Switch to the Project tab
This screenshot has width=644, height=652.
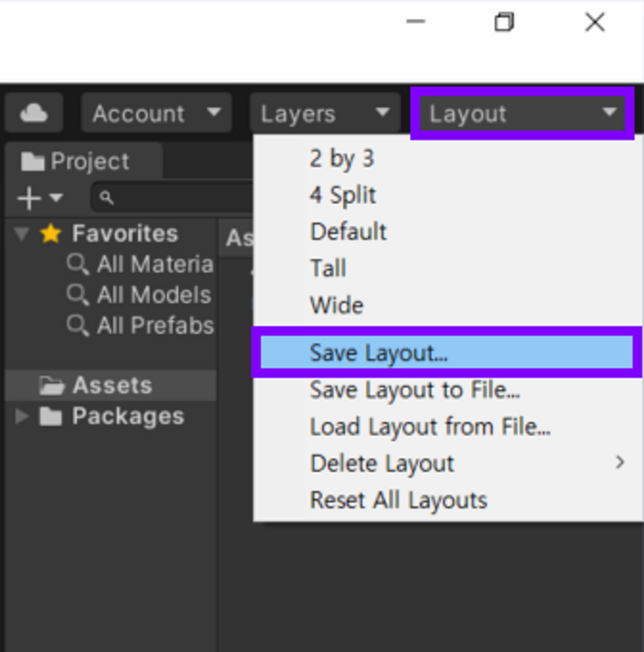click(84, 161)
